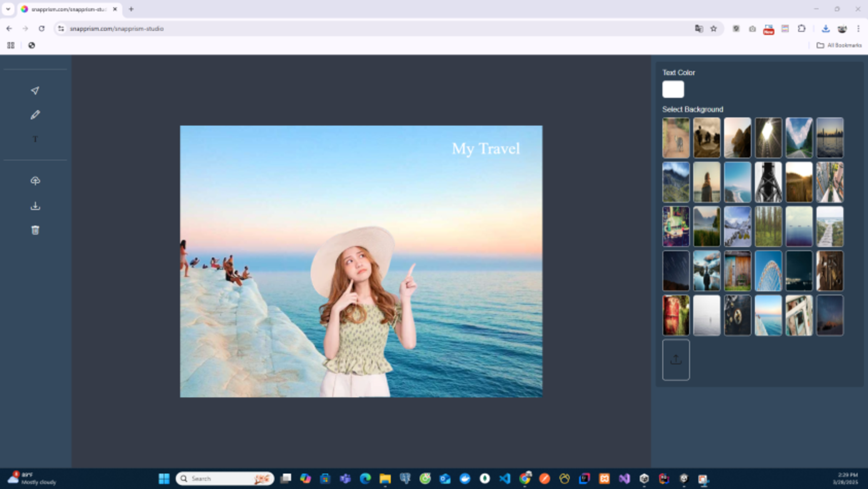Select the aerial city buildings background
The image size is (868, 489).
click(x=830, y=182)
